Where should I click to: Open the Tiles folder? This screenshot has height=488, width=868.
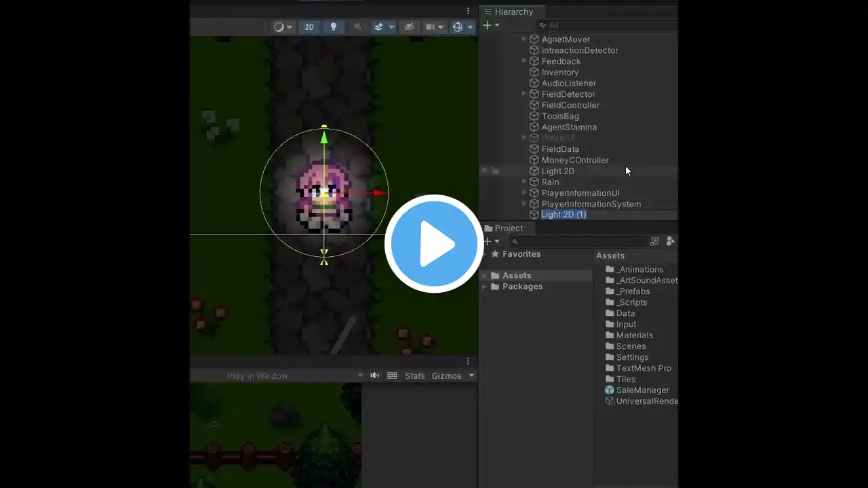(x=620, y=379)
